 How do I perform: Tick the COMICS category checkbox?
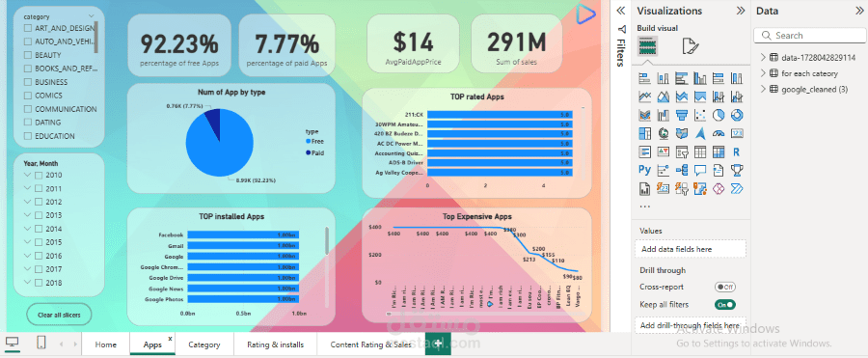tap(27, 96)
